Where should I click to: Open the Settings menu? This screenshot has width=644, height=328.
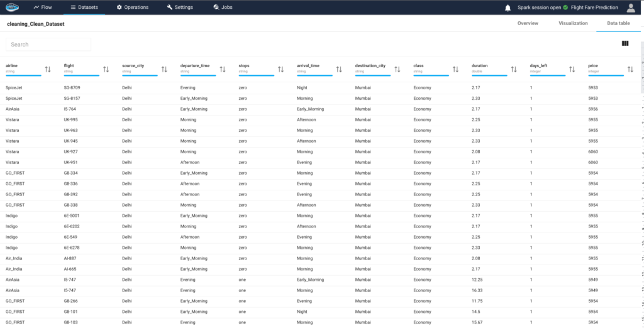tap(180, 8)
